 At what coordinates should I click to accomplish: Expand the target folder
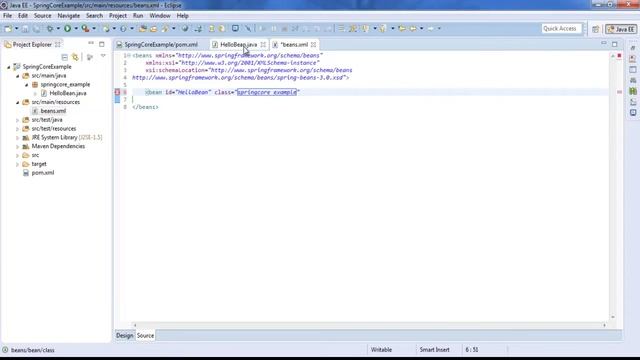(x=18, y=164)
